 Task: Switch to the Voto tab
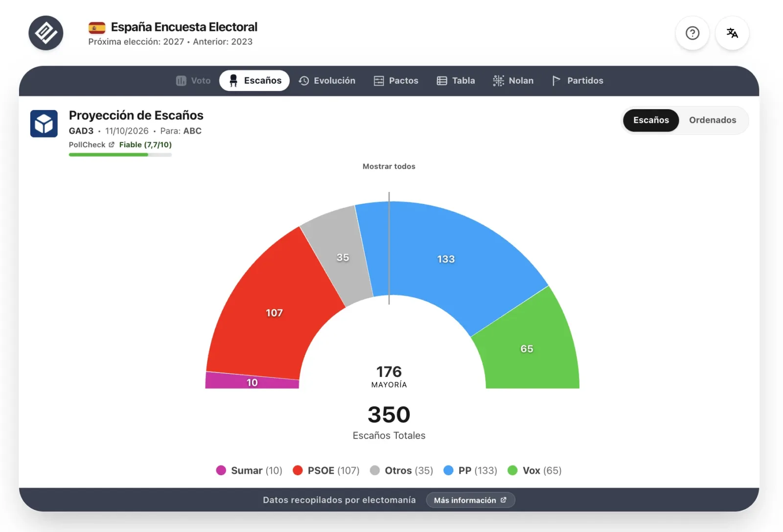pyautogui.click(x=193, y=81)
